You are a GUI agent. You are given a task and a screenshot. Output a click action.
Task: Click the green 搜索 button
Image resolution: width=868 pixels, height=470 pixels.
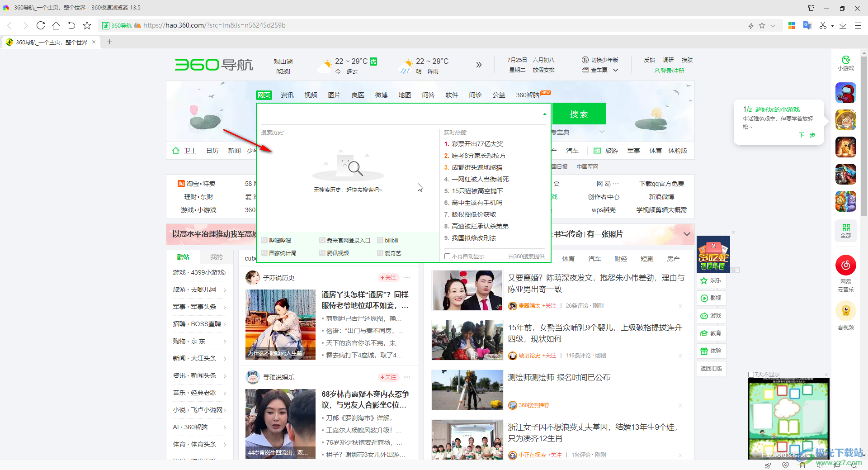(579, 114)
